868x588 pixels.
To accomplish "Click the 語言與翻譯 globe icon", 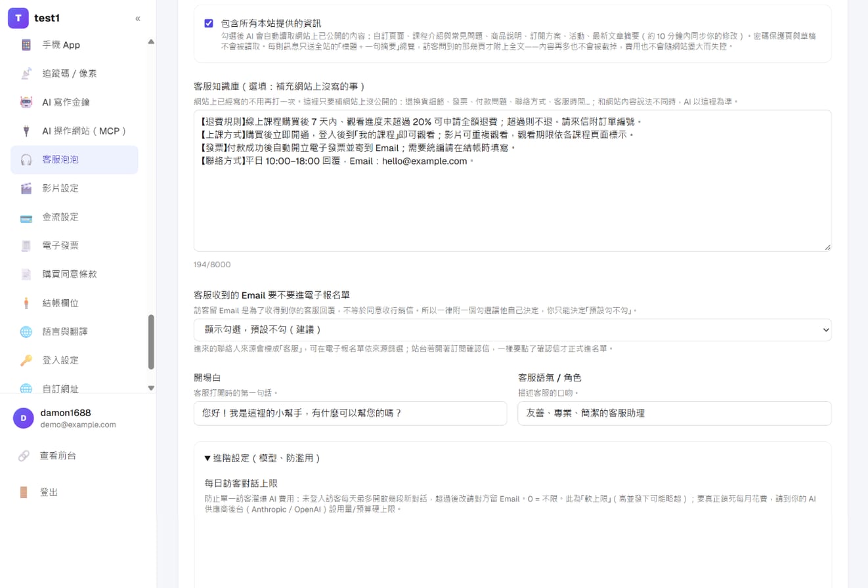I will 26,331.
